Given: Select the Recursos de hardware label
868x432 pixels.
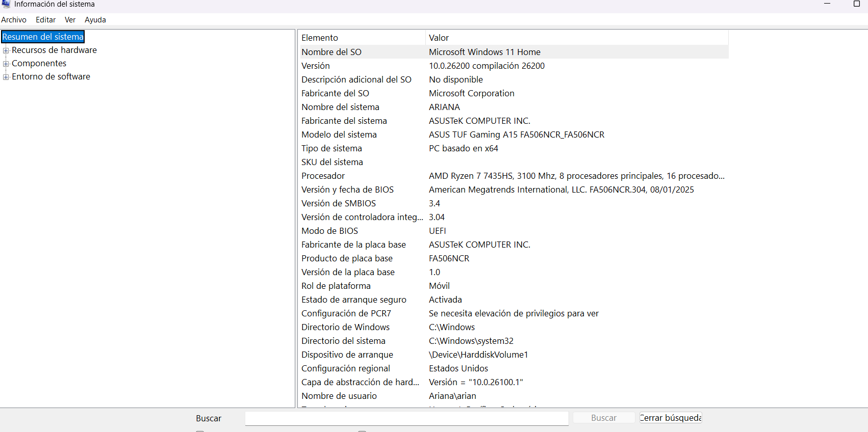Looking at the screenshot, I should pyautogui.click(x=54, y=50).
